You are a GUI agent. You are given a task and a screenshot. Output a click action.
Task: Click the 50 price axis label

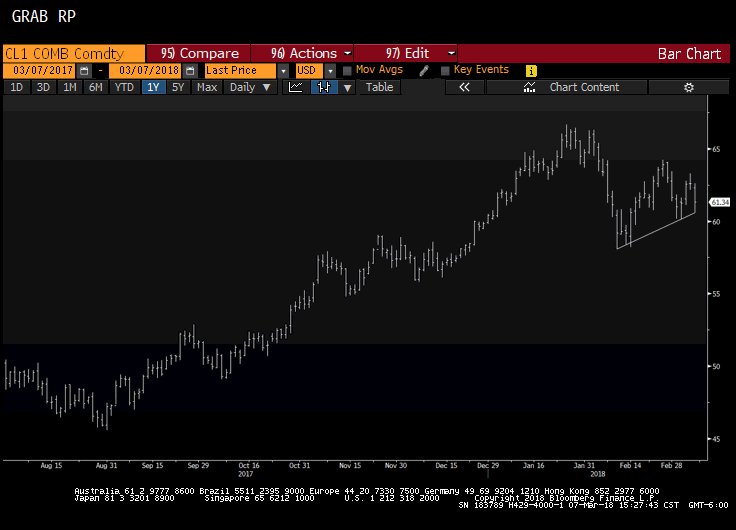click(716, 367)
